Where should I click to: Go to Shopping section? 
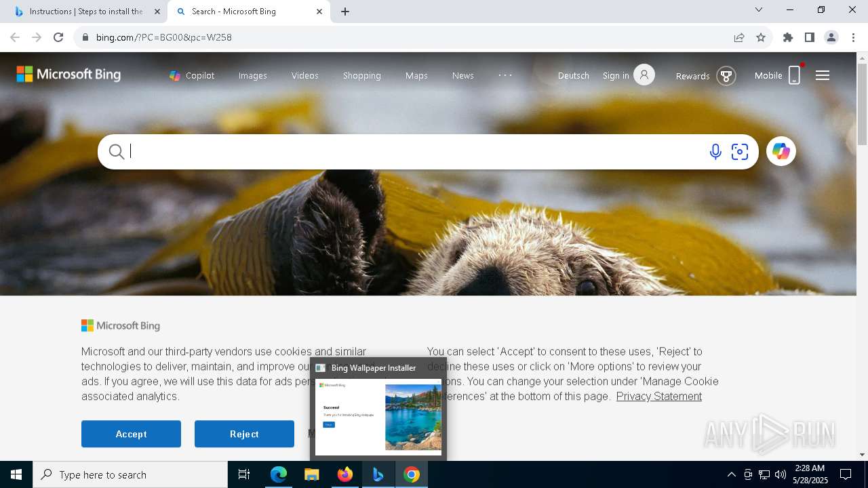point(362,75)
